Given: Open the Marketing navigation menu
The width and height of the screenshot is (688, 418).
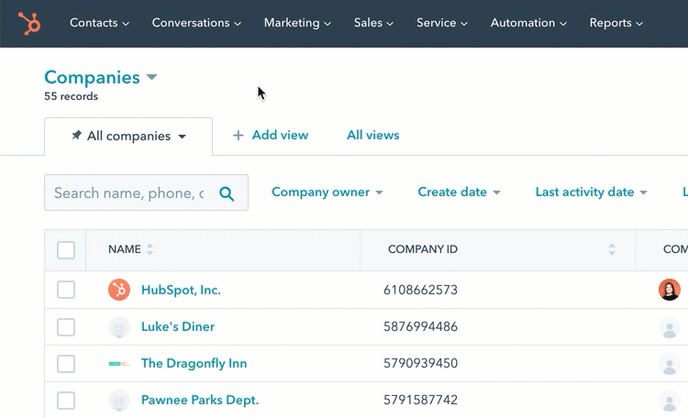Looking at the screenshot, I should tap(298, 23).
